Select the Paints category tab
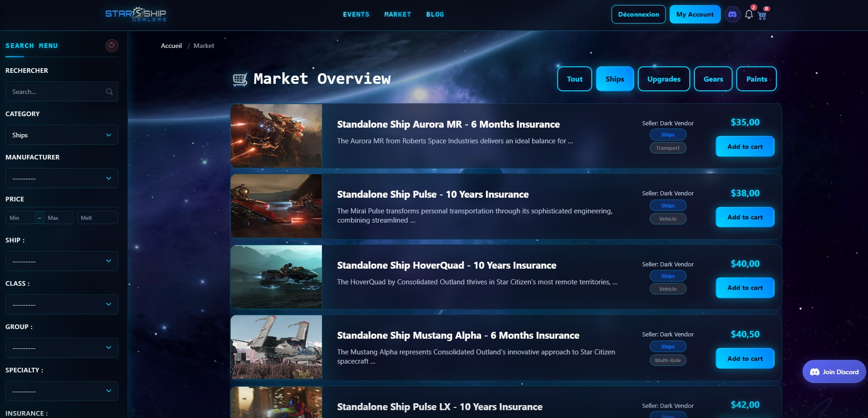The height and width of the screenshot is (418, 868). 757,79
